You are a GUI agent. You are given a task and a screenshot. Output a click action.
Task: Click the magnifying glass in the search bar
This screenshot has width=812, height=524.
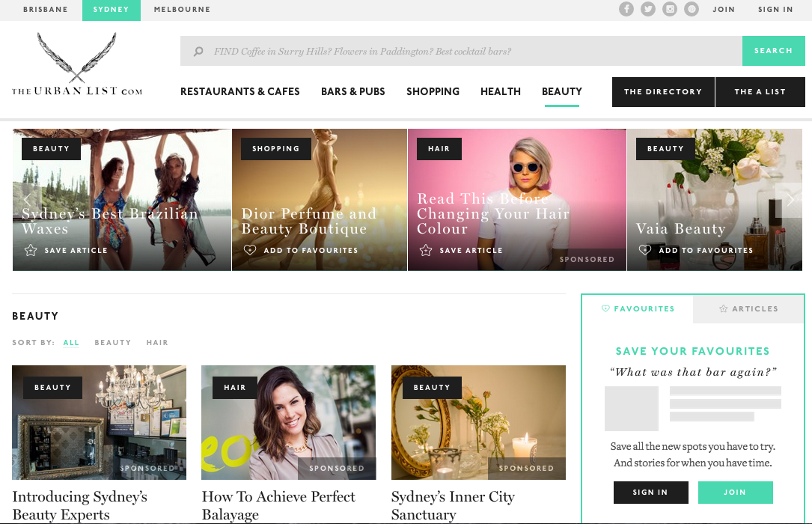pos(198,51)
